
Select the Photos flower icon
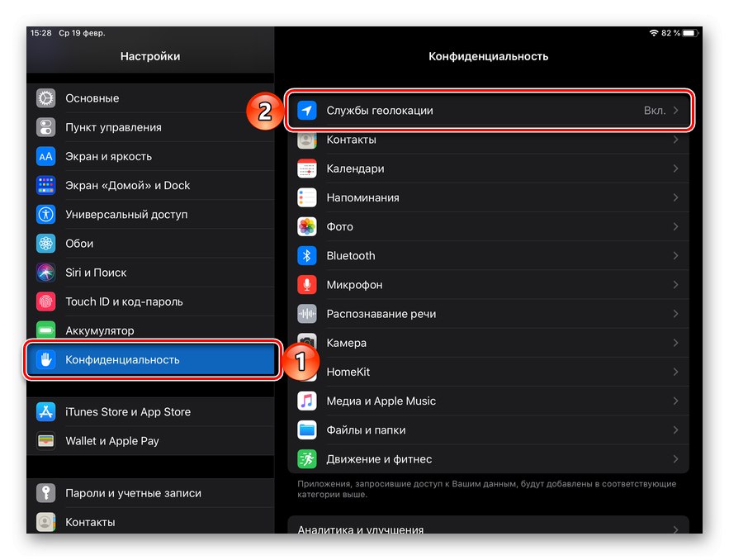(x=307, y=226)
